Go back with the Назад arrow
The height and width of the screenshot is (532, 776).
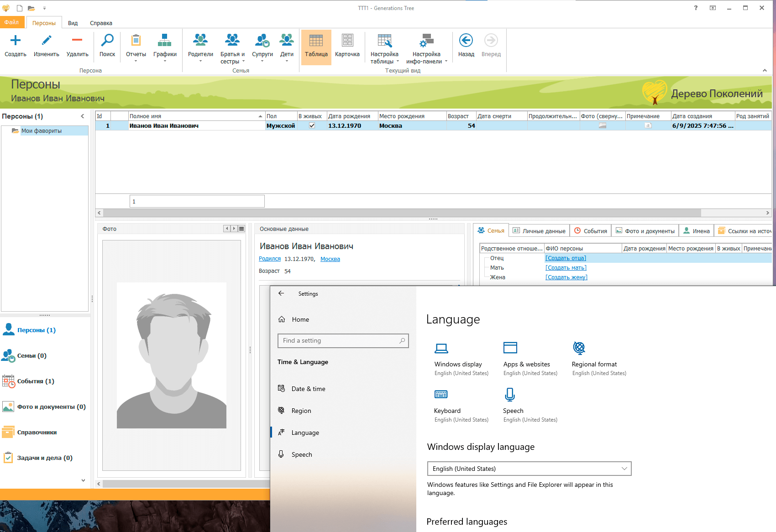pyautogui.click(x=466, y=41)
